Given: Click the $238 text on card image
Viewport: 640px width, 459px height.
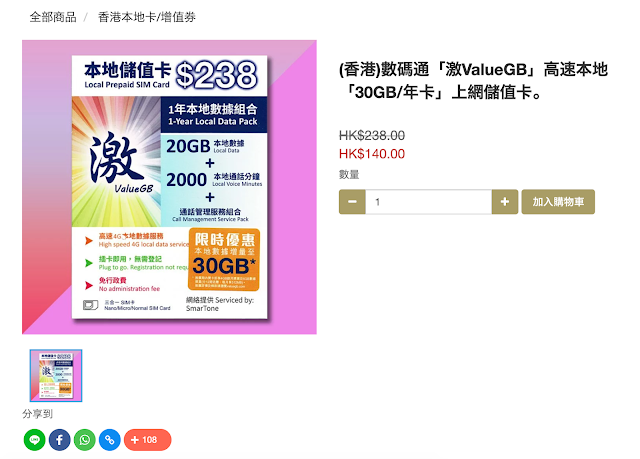Looking at the screenshot, I should click(216, 75).
